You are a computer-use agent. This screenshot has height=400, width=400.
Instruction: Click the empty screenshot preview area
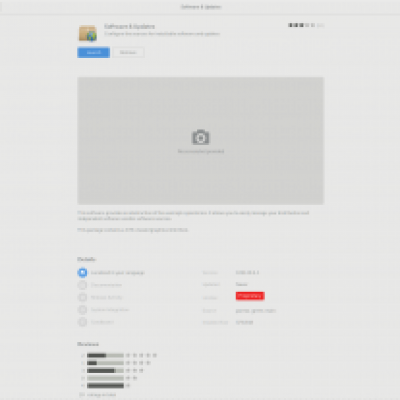[x=200, y=141]
